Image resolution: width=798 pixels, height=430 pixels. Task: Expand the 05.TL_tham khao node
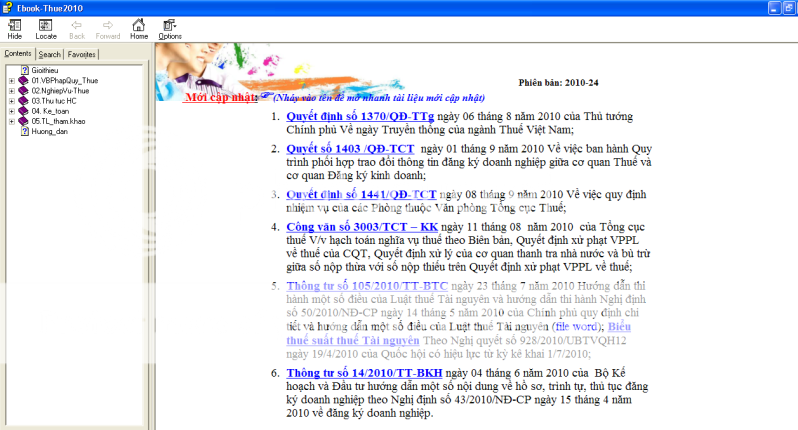pyautogui.click(x=12, y=121)
